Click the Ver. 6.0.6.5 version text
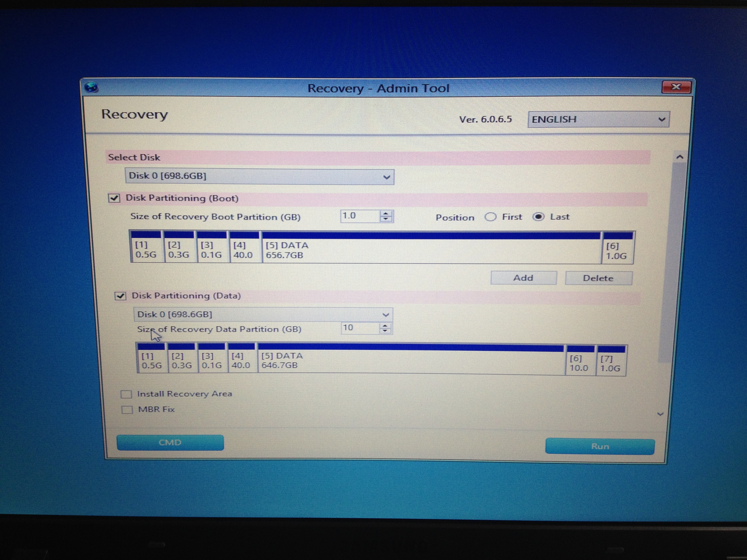 [x=485, y=119]
